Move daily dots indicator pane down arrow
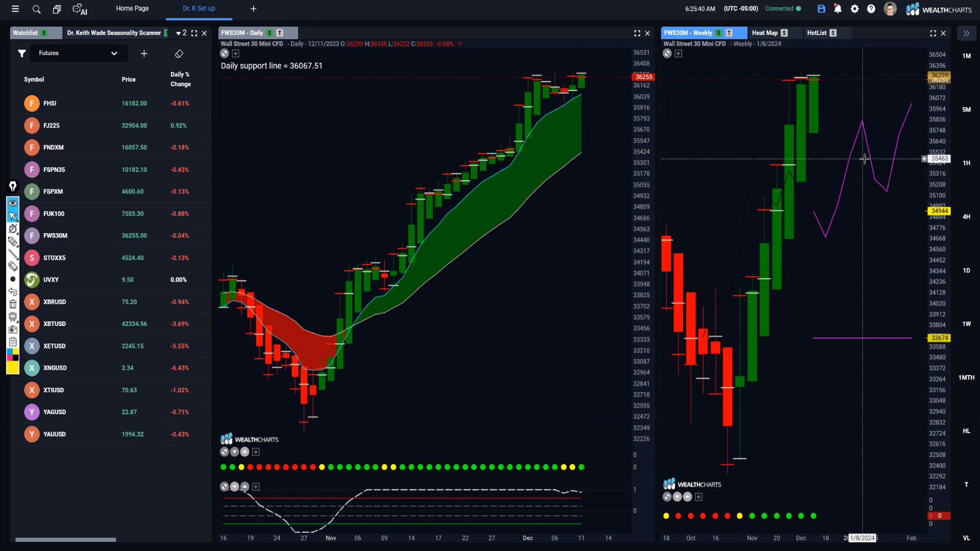 coord(234,452)
